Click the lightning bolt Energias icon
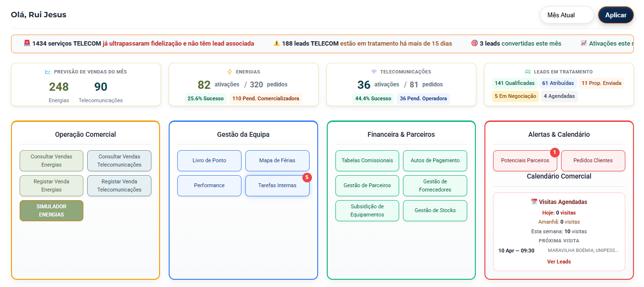 [x=230, y=72]
